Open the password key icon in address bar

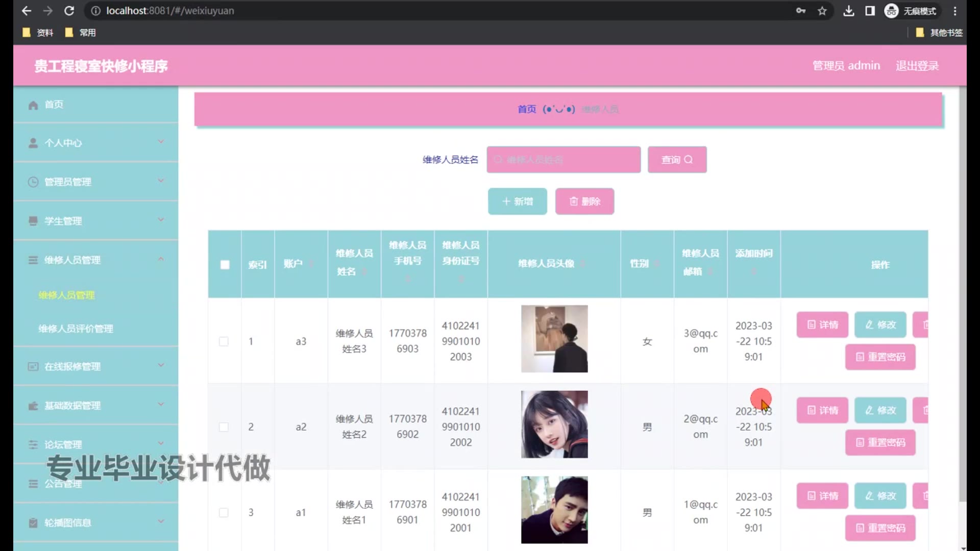pyautogui.click(x=800, y=11)
